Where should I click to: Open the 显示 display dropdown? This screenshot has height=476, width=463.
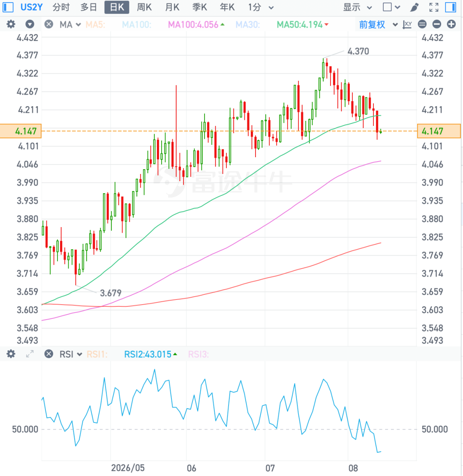358,7
